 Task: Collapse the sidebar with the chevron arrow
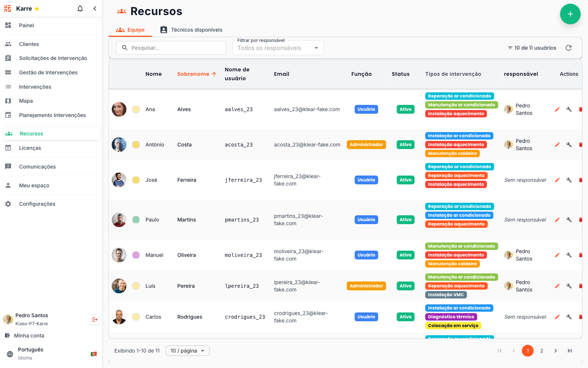coord(95,8)
